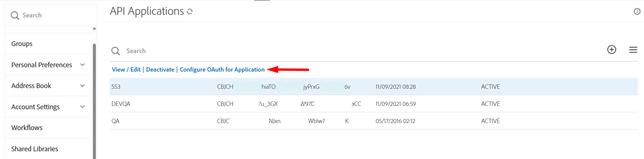The image size is (644, 159).
Task: Open Workflows in the sidebar
Action: click(x=27, y=128)
